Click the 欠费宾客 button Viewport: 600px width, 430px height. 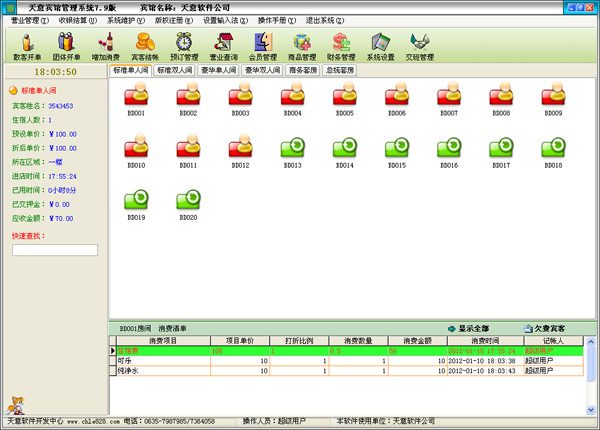544,328
